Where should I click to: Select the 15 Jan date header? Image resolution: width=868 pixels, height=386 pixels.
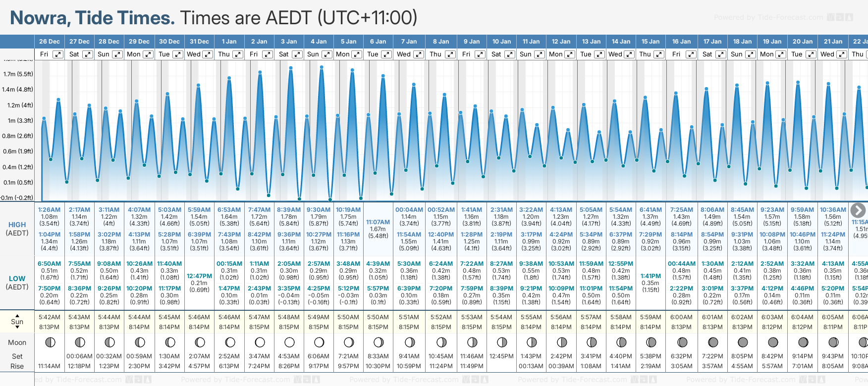click(651, 42)
